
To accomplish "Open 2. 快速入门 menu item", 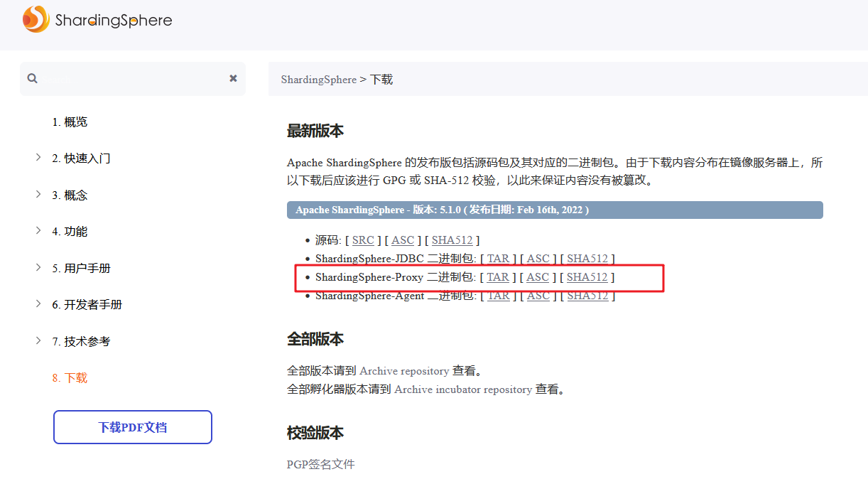I will pyautogui.click(x=81, y=158).
